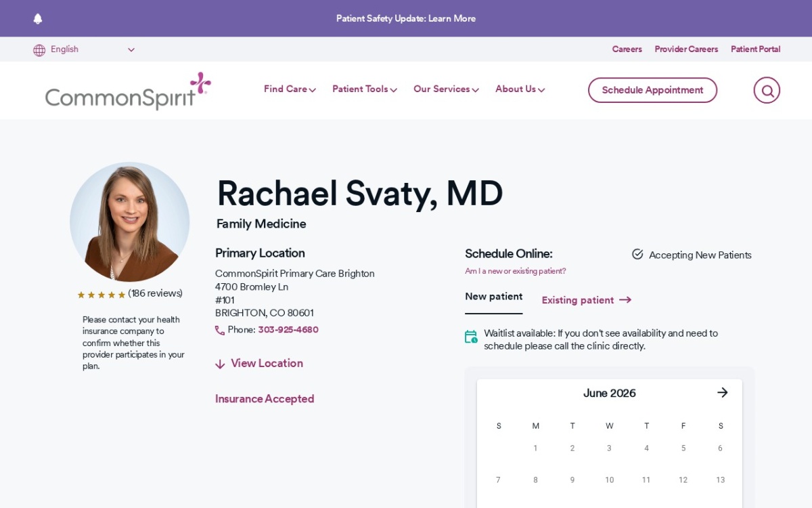Click 'Am I a new or existing patient?'
The width and height of the screenshot is (812, 508).
515,271
